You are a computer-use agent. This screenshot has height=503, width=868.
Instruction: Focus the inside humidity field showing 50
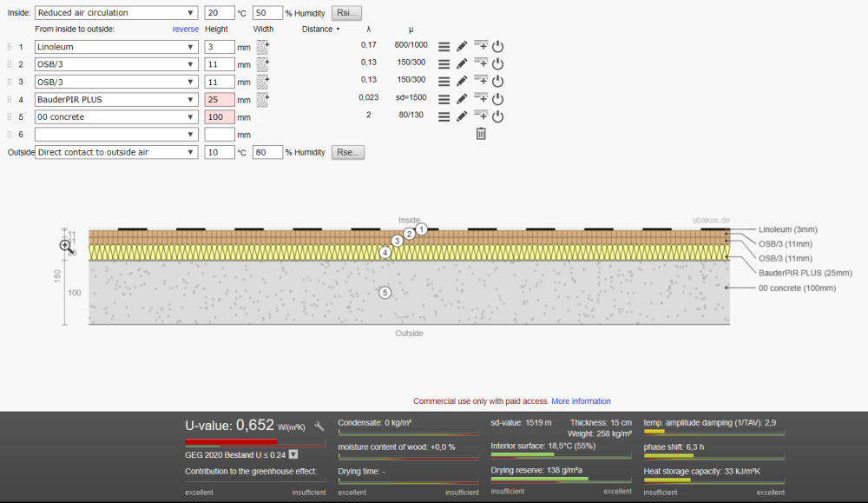point(267,13)
